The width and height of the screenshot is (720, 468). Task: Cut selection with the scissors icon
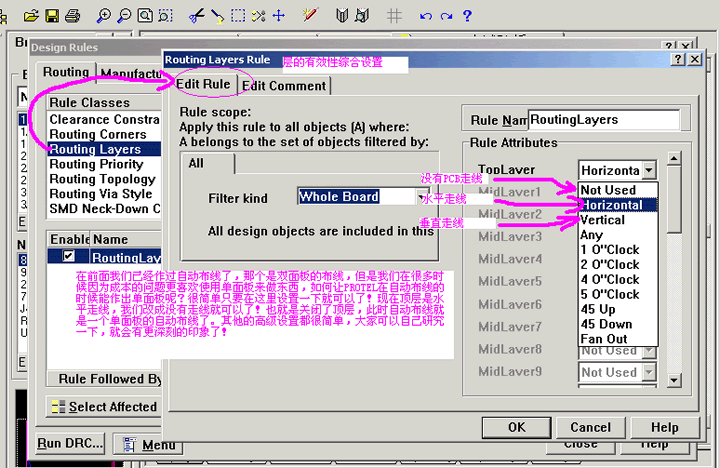(x=197, y=16)
